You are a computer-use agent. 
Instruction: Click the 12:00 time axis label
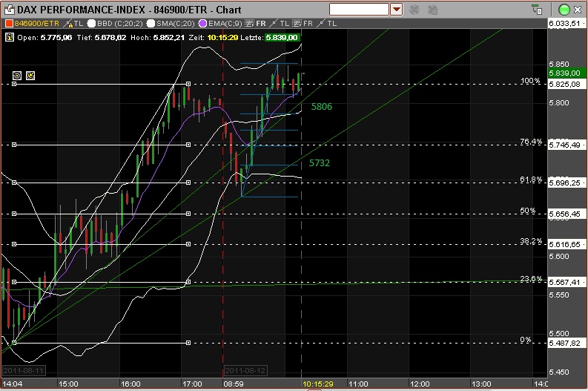[x=420, y=384]
